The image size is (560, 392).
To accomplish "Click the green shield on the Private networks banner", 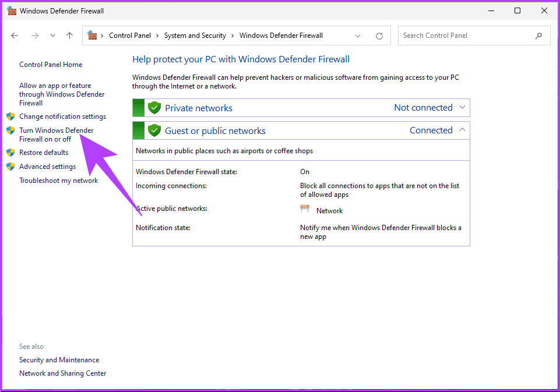I will 154,107.
